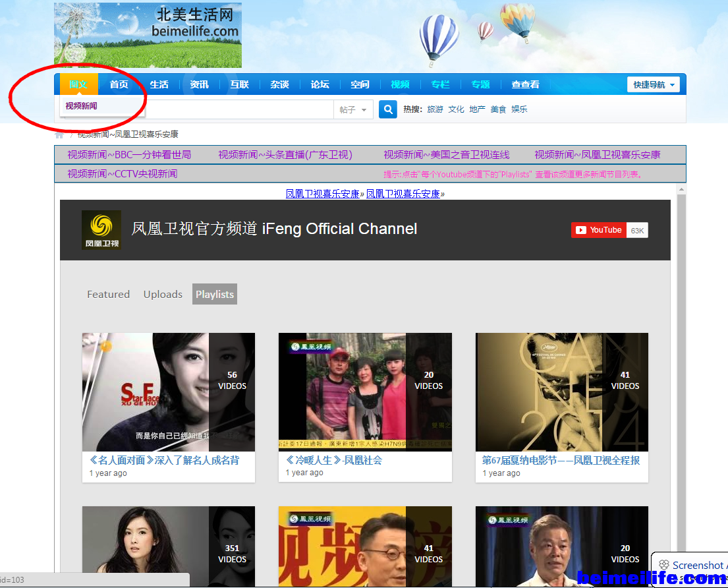Click the 旅游 hot search link
The width and height of the screenshot is (728, 588).
[x=435, y=109]
